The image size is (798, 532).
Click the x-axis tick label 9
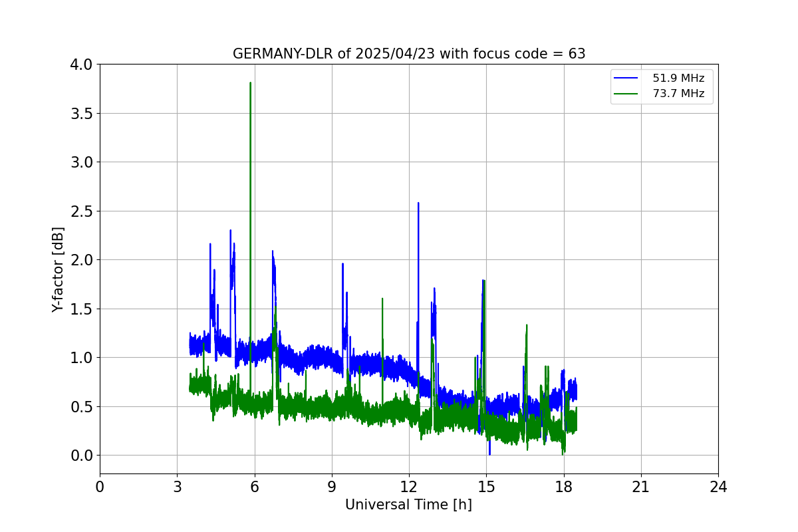(x=332, y=487)
